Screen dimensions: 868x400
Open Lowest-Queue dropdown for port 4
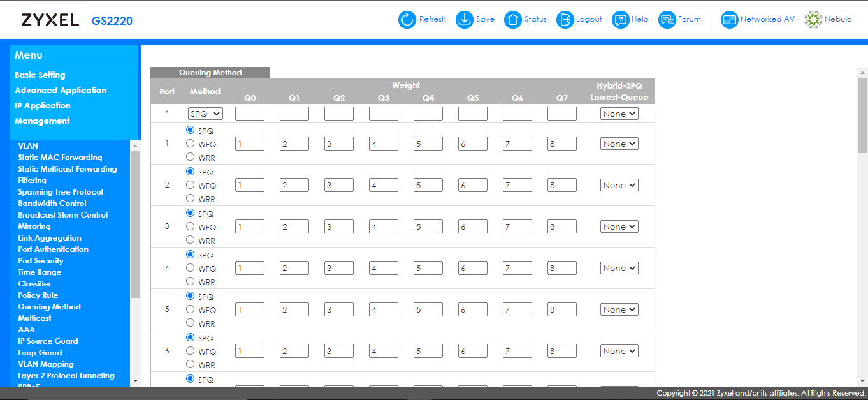tap(619, 268)
